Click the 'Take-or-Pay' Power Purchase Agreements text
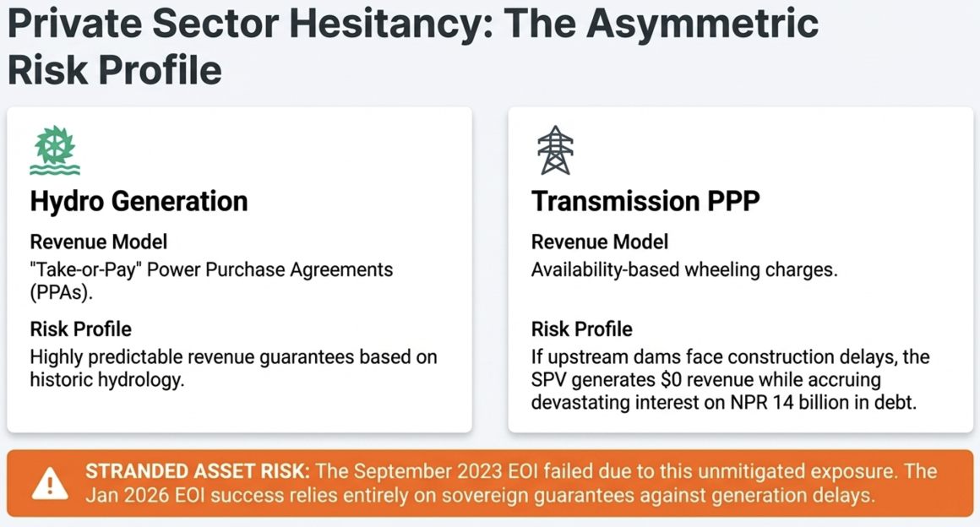This screenshot has width=980, height=527. (x=211, y=270)
